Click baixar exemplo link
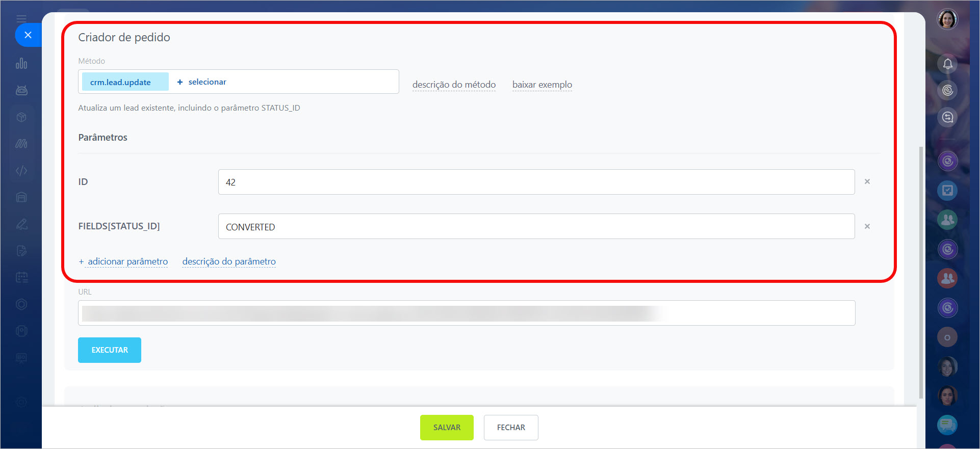Viewport: 980px width, 449px height. 542,85
